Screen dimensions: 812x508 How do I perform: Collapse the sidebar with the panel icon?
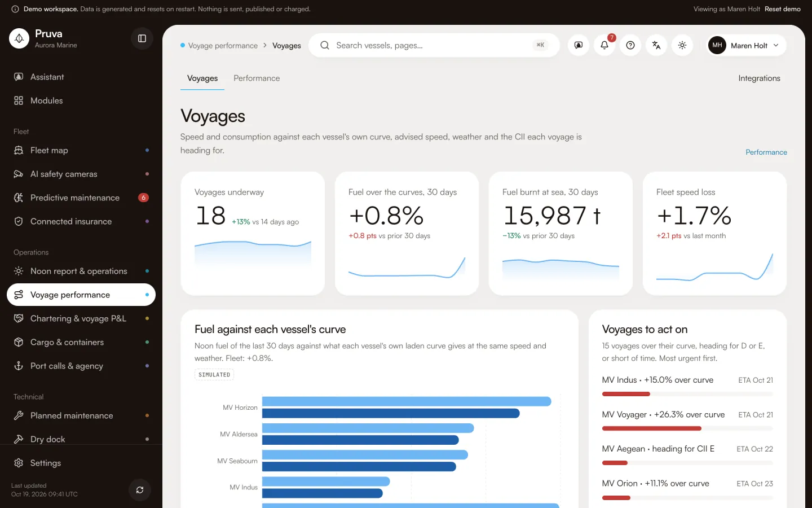click(142, 38)
